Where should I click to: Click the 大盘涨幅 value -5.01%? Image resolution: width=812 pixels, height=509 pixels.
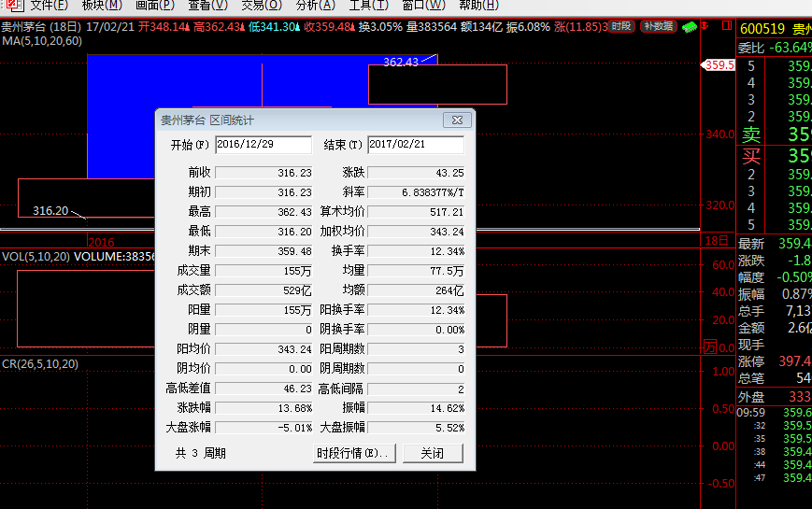tap(264, 428)
